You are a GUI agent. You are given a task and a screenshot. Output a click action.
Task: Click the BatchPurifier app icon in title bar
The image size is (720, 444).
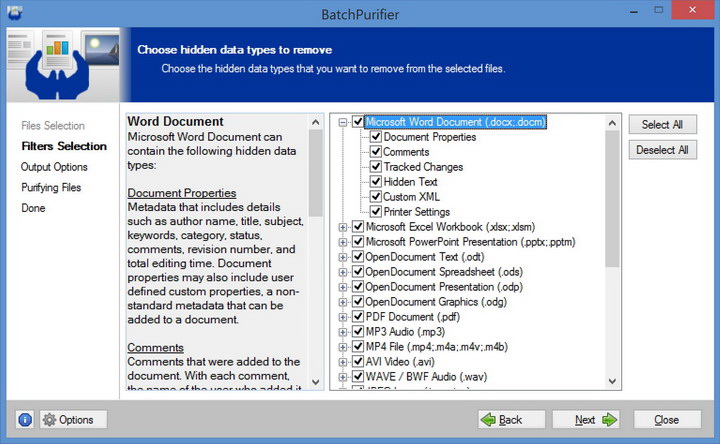(15, 13)
